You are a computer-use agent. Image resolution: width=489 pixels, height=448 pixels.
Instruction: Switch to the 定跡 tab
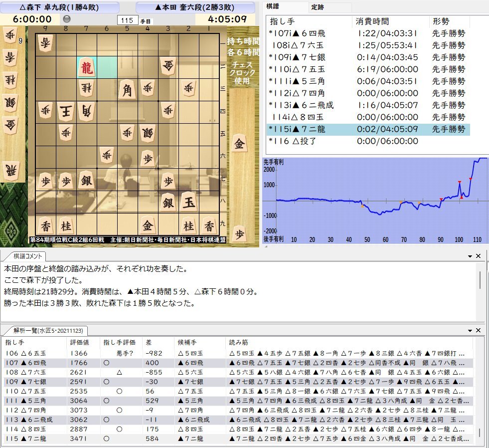318,7
